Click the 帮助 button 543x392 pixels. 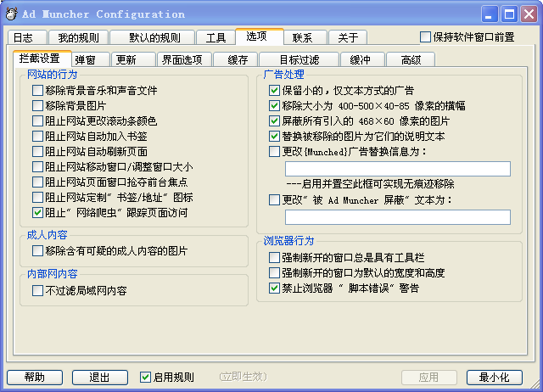tap(35, 378)
